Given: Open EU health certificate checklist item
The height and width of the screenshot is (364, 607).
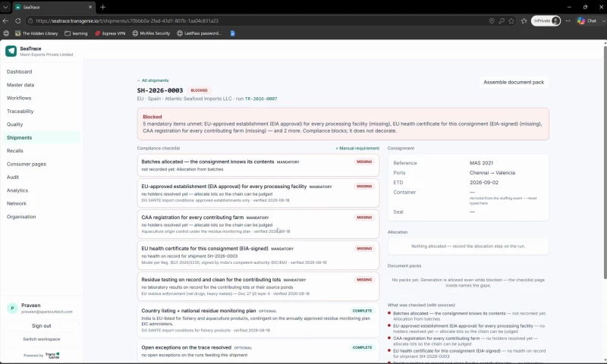Looking at the screenshot, I should [258, 256].
